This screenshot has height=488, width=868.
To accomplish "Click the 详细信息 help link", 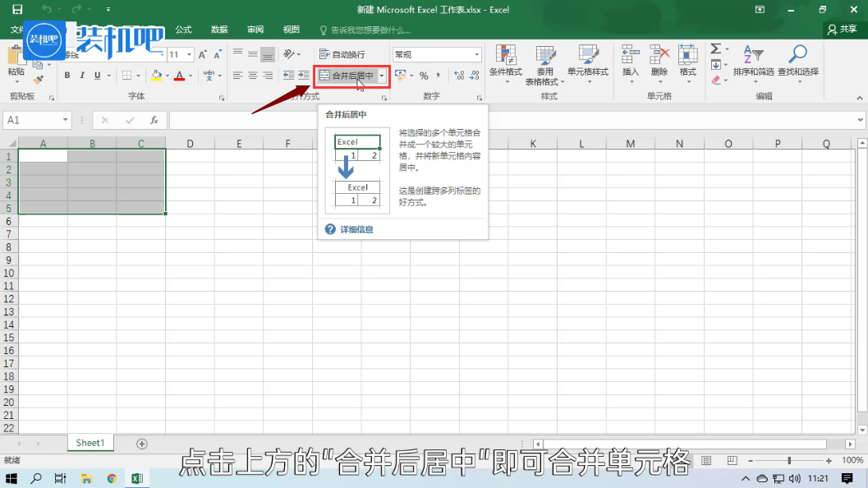I will (x=358, y=228).
